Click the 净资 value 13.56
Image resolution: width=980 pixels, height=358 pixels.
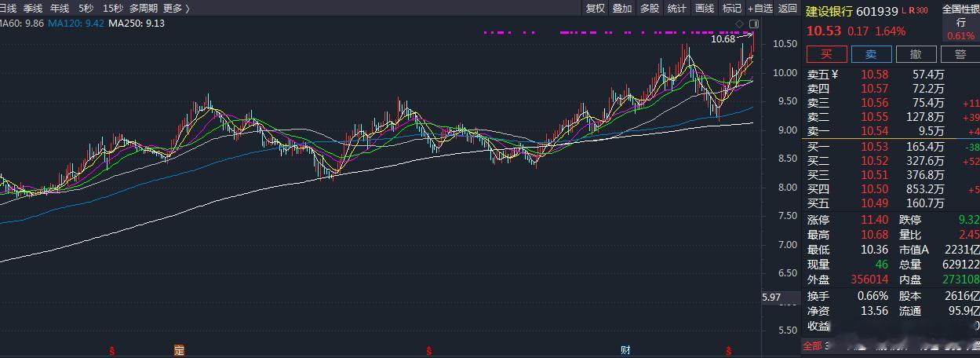[x=875, y=311]
